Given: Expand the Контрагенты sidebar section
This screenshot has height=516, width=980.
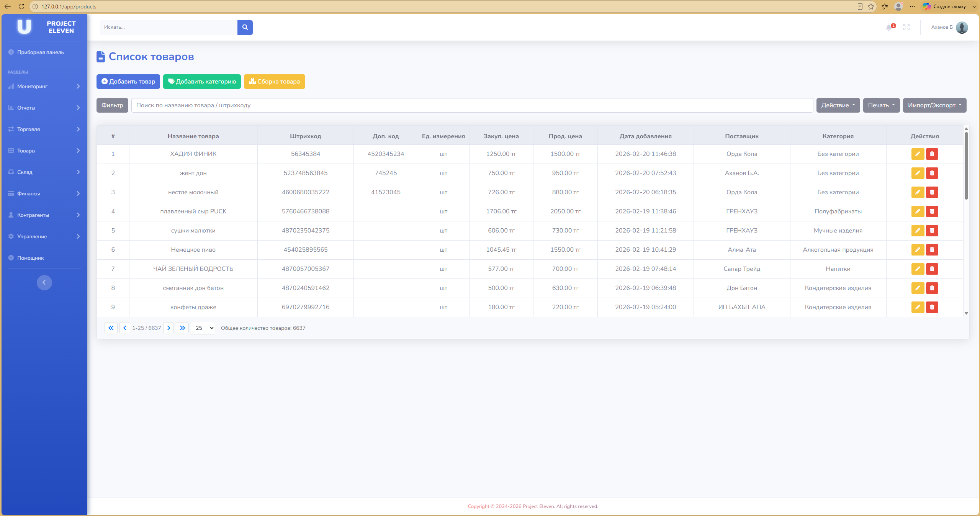Looking at the screenshot, I should [x=44, y=215].
